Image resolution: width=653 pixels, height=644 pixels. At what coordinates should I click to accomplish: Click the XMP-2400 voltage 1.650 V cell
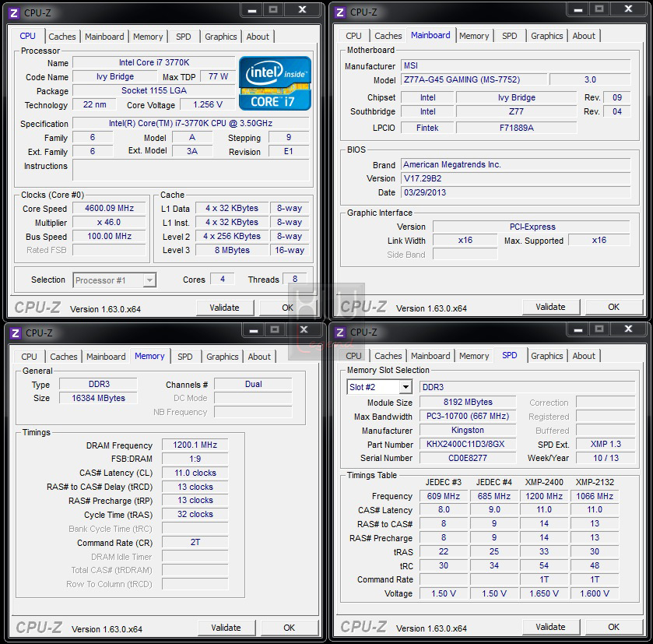coord(544,593)
